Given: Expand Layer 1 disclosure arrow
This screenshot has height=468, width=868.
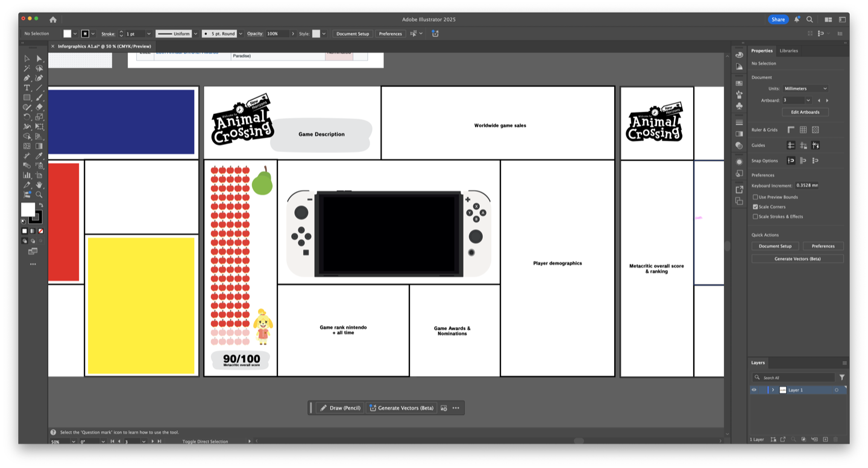Looking at the screenshot, I should point(773,390).
